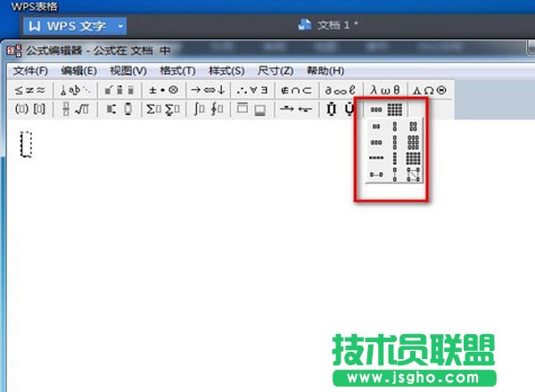Open the 样式(S) menu
Screen dimensions: 535x392
tap(226, 70)
